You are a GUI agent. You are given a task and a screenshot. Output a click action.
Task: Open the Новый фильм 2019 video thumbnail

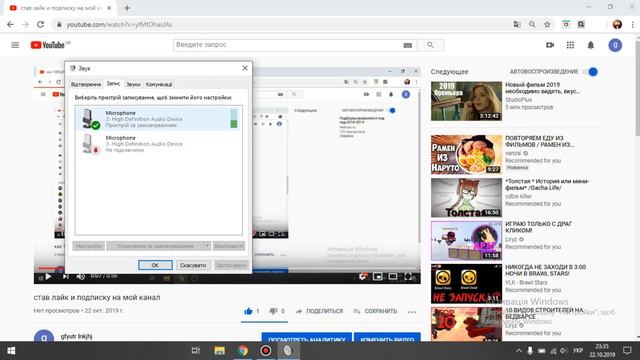coord(466,101)
